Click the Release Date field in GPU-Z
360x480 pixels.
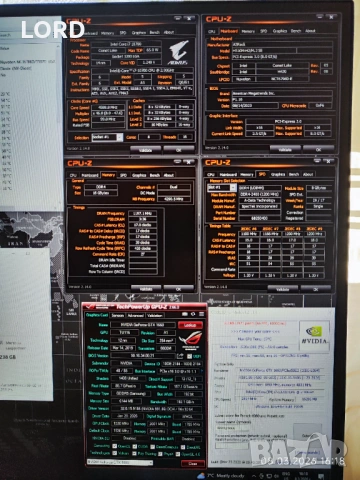[123, 348]
